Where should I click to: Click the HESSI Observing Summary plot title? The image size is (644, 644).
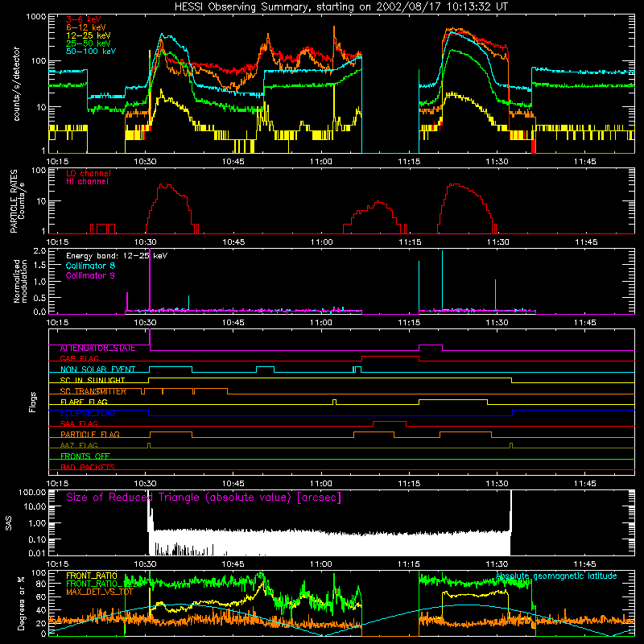click(341, 6)
